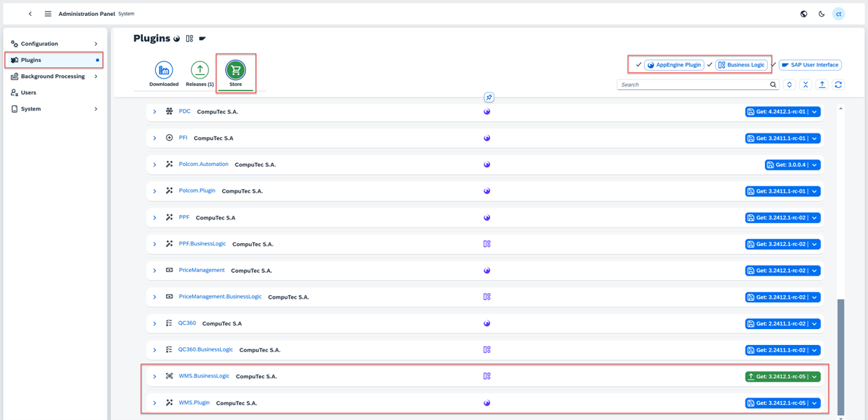The width and height of the screenshot is (868, 420).
Task: Click the pin icon above the plugin list
Action: pos(488,97)
